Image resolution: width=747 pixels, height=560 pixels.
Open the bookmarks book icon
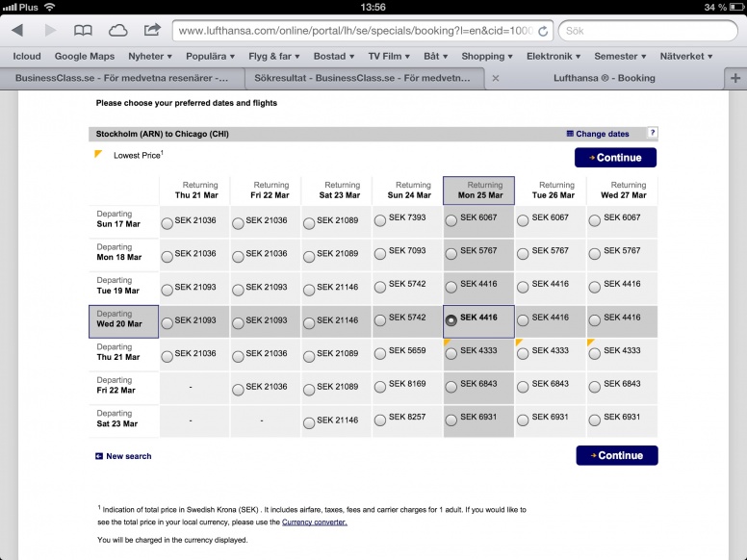tap(84, 31)
